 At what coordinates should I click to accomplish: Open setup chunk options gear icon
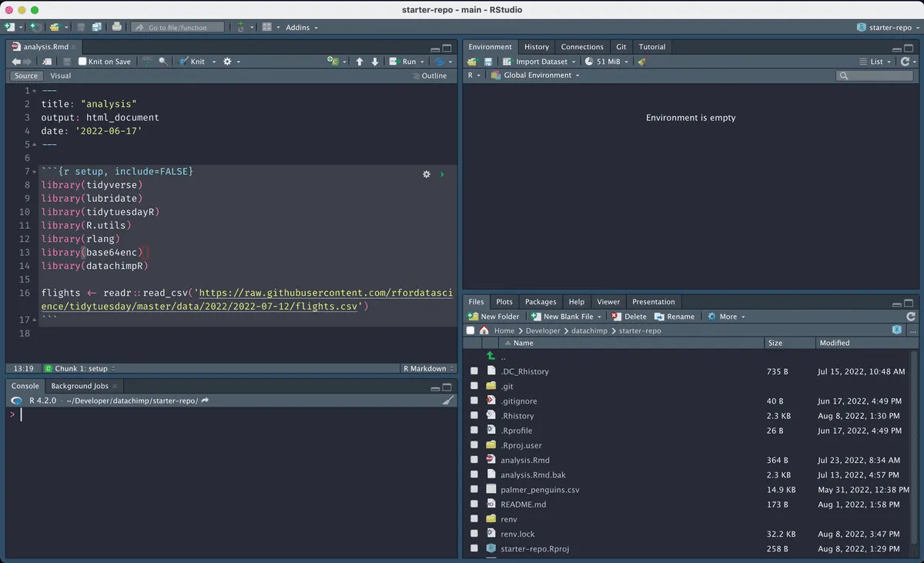coord(427,175)
